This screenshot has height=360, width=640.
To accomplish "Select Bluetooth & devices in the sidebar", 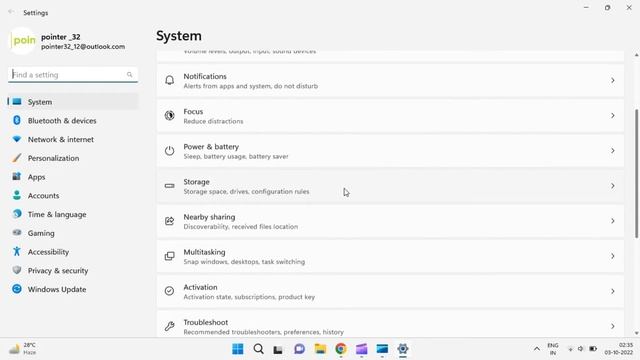I will click(x=73, y=120).
